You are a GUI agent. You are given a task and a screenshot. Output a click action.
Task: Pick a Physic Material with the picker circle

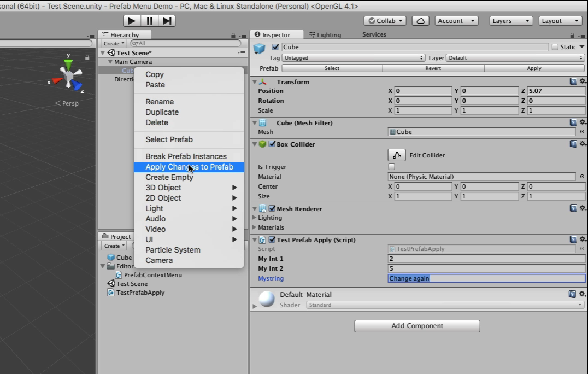point(582,176)
